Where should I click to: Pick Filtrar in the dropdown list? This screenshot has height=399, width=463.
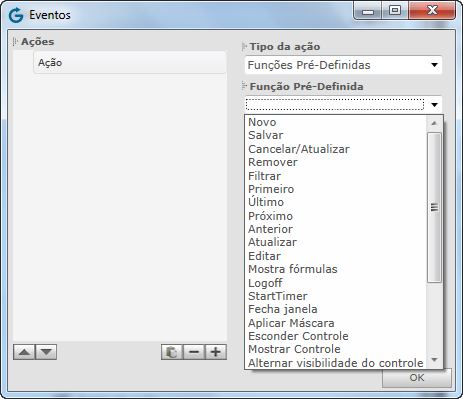[x=264, y=176]
